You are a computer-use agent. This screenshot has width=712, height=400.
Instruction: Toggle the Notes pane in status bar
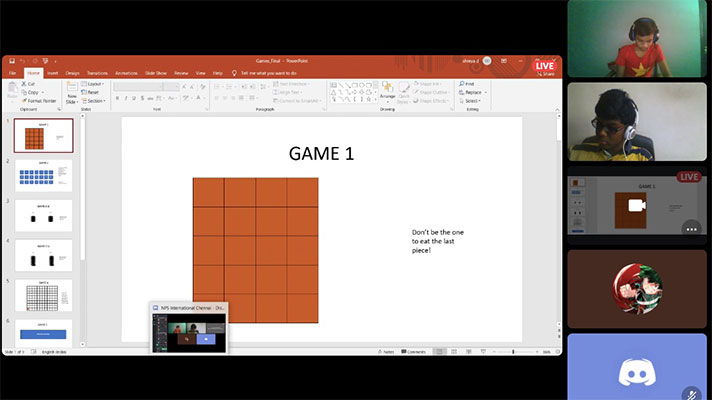coord(387,352)
